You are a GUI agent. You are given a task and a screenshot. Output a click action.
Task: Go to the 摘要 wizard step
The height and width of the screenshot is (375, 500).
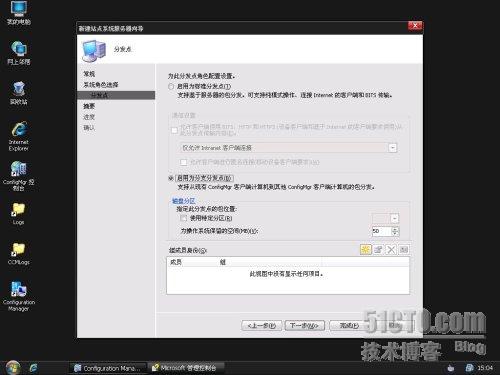(89, 106)
